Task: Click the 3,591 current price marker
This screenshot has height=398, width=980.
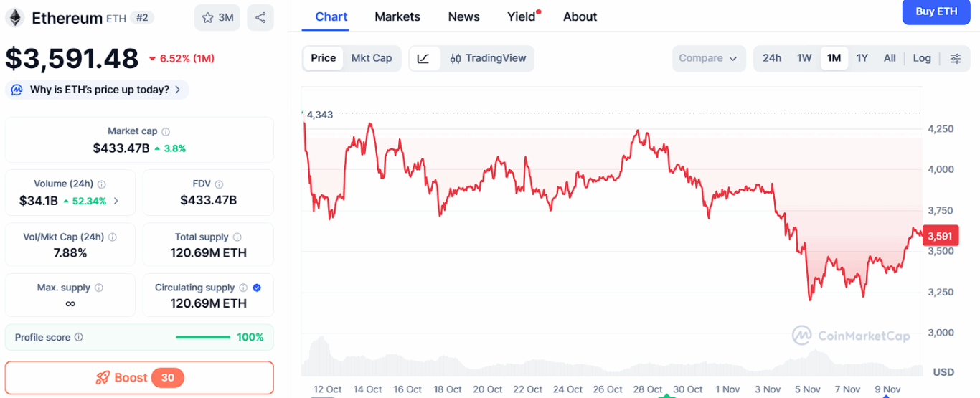Action: pos(939,236)
